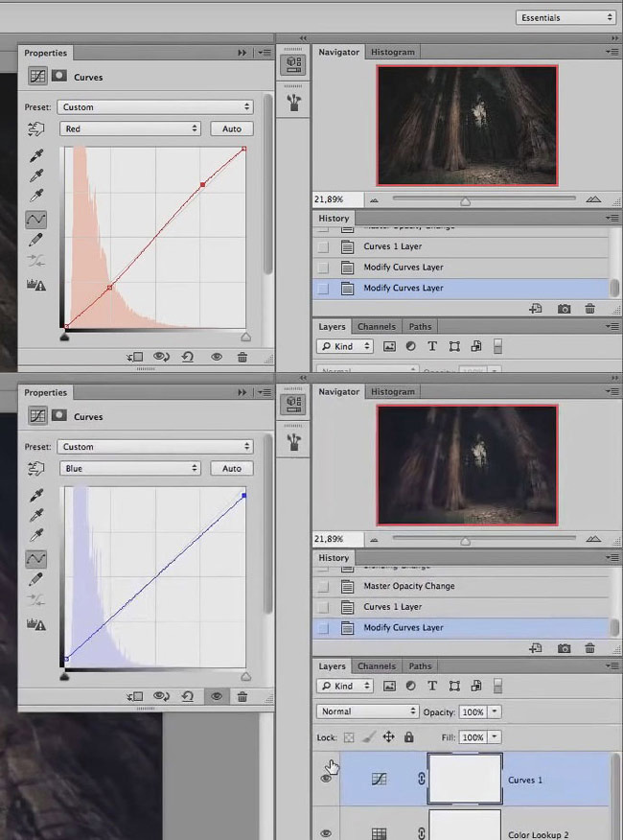Select black point eyedropper in Red curves panel
Screen dimensions: 623x840
click(x=36, y=155)
